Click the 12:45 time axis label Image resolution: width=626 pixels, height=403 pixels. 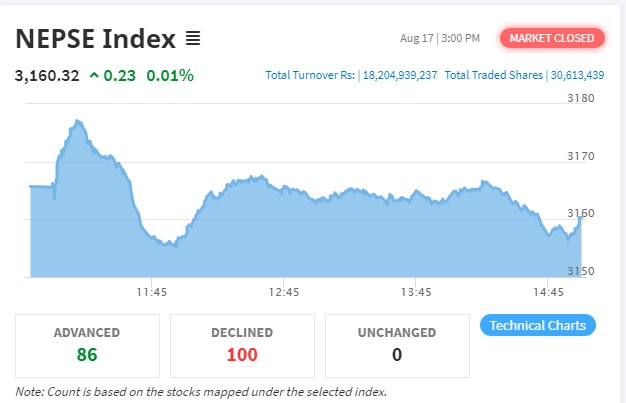click(x=284, y=292)
